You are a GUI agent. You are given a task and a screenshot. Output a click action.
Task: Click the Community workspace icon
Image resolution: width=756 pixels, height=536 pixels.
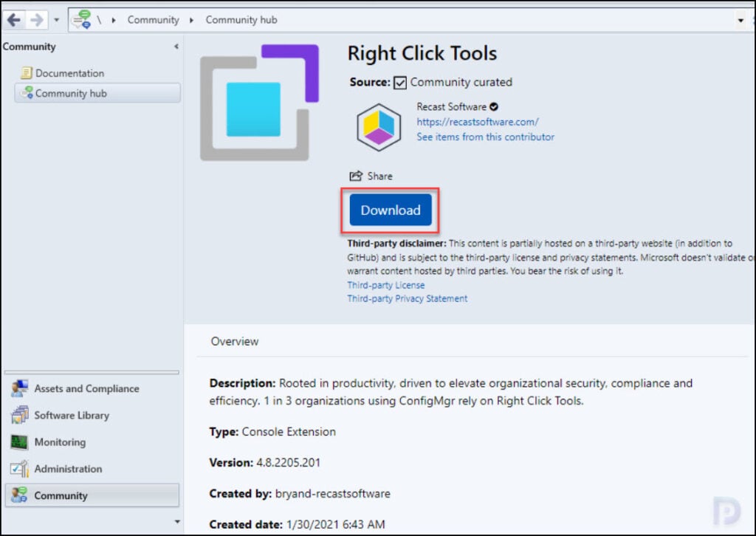(19, 495)
